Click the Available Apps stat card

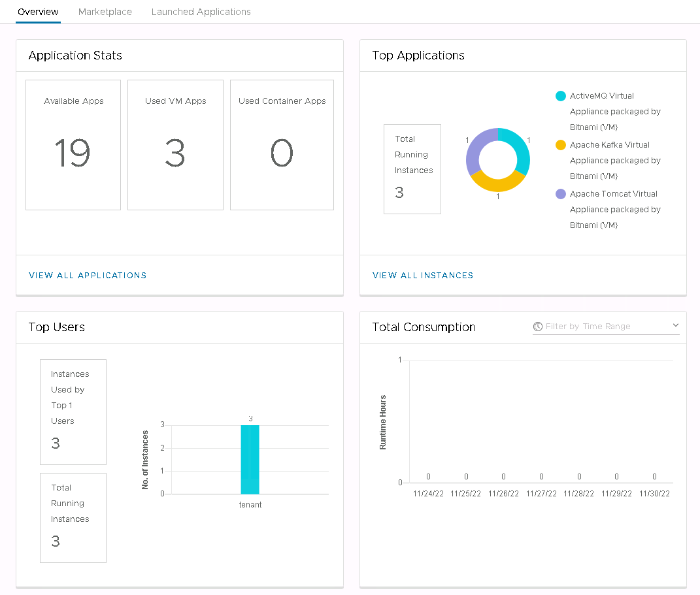73,145
